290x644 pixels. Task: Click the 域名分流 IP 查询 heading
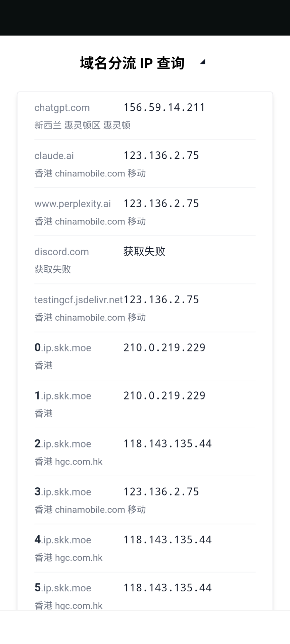pyautogui.click(x=132, y=63)
